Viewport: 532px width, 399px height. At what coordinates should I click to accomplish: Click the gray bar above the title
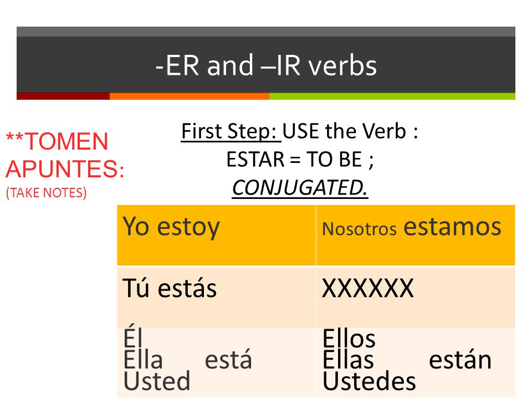[x=266, y=32]
